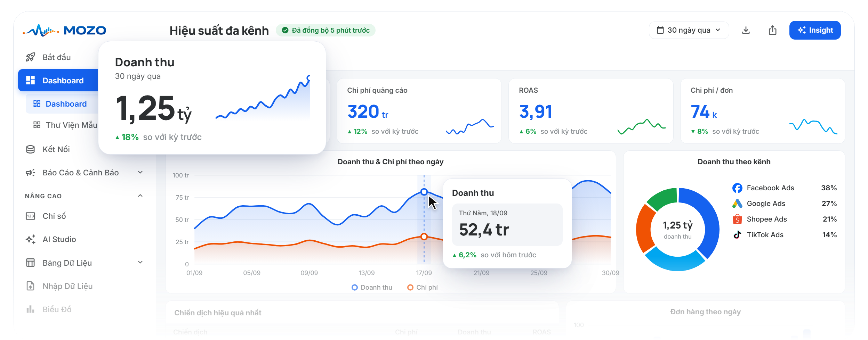868x340 pixels.
Task: Click the Bảng Dữ Liệu table icon
Action: click(x=31, y=263)
